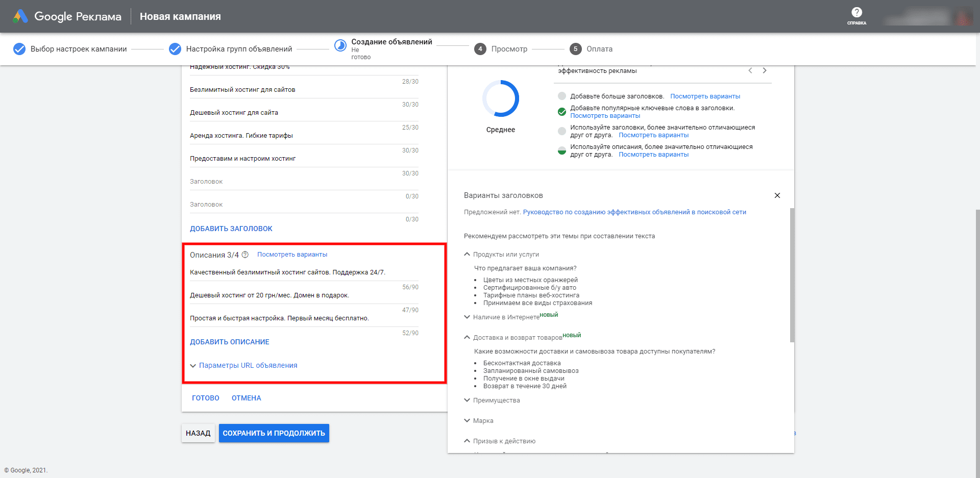Click Возврат в течение 30 дней suggestion
980x478 pixels.
525,386
